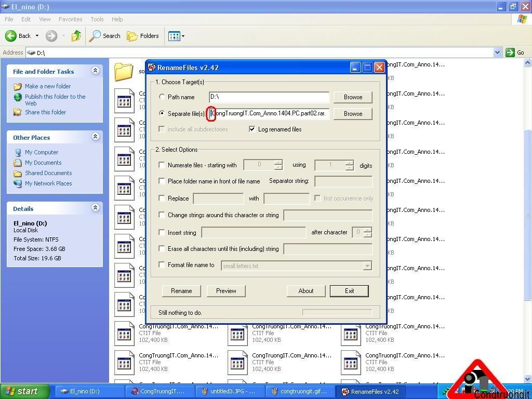Viewport: 532px width, 399px height.
Task: Click the Separate file(s) input field
Action: 270,113
